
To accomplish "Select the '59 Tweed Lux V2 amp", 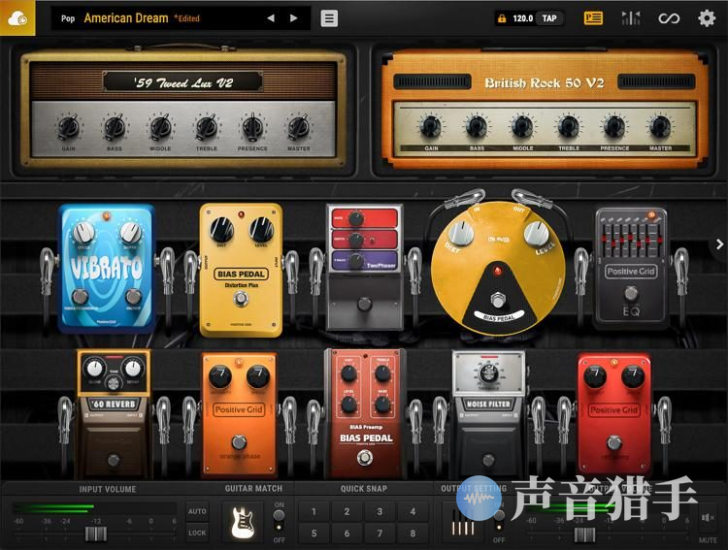I will [183, 109].
